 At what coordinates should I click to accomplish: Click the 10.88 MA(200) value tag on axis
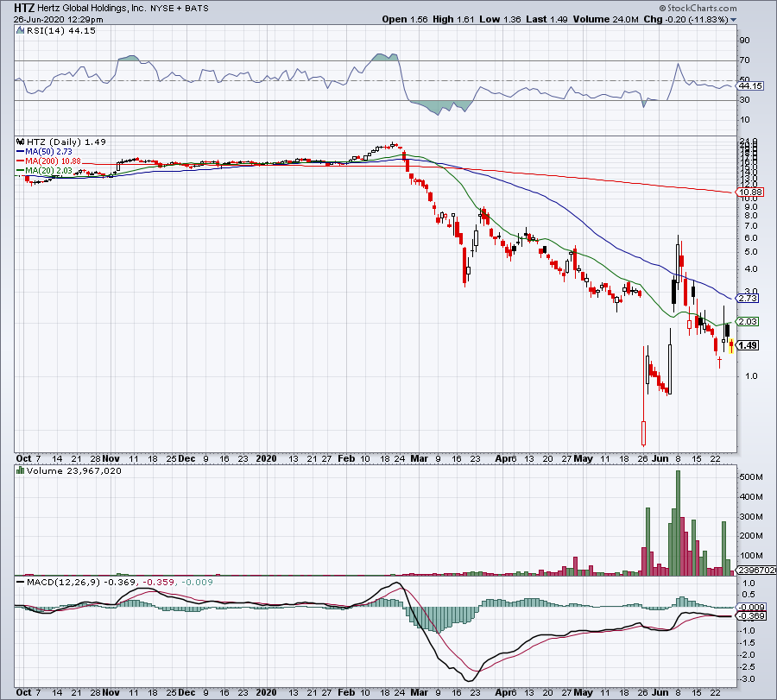click(746, 191)
